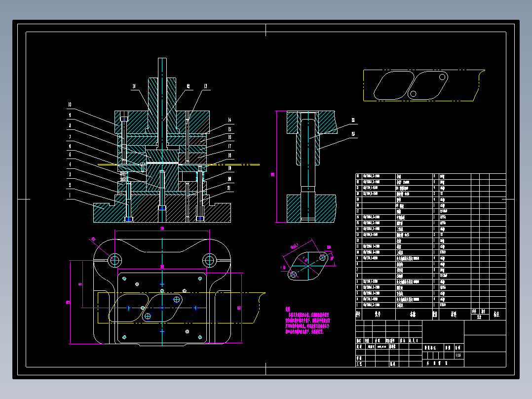Click the right guide post circle in plan view

point(209,261)
